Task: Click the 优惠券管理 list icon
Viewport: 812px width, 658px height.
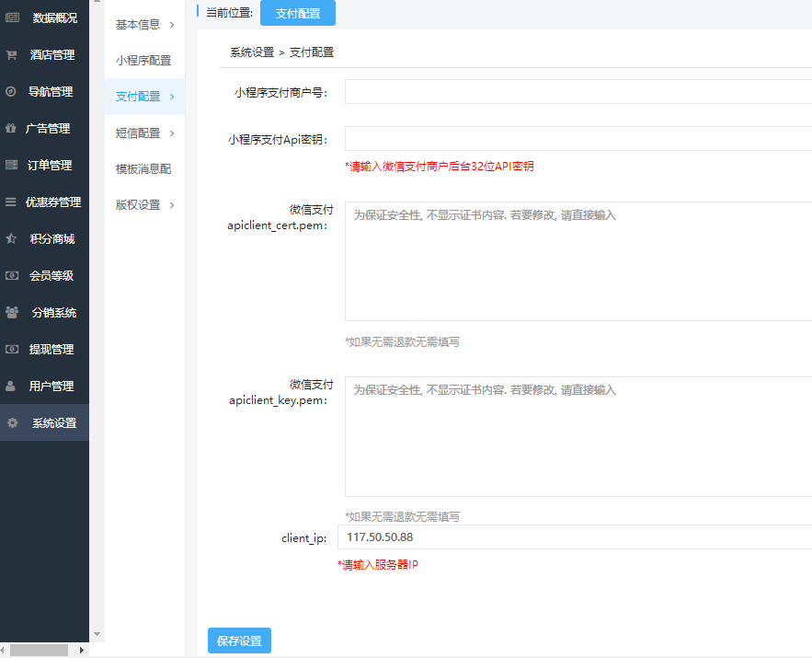Action: (x=11, y=202)
